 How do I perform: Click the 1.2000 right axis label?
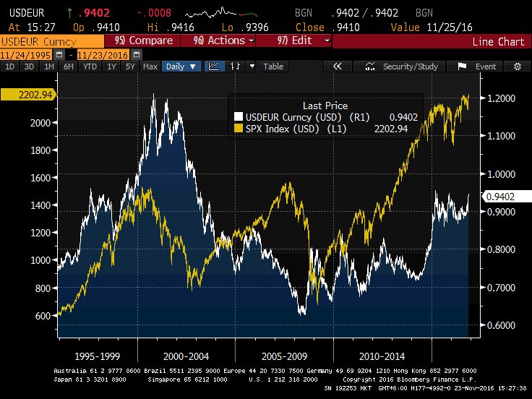click(501, 98)
